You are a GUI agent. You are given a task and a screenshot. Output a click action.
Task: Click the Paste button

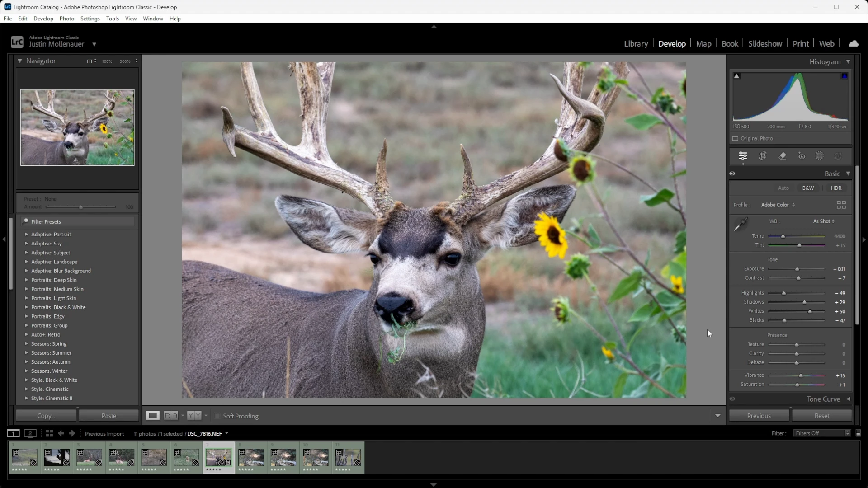(x=109, y=416)
